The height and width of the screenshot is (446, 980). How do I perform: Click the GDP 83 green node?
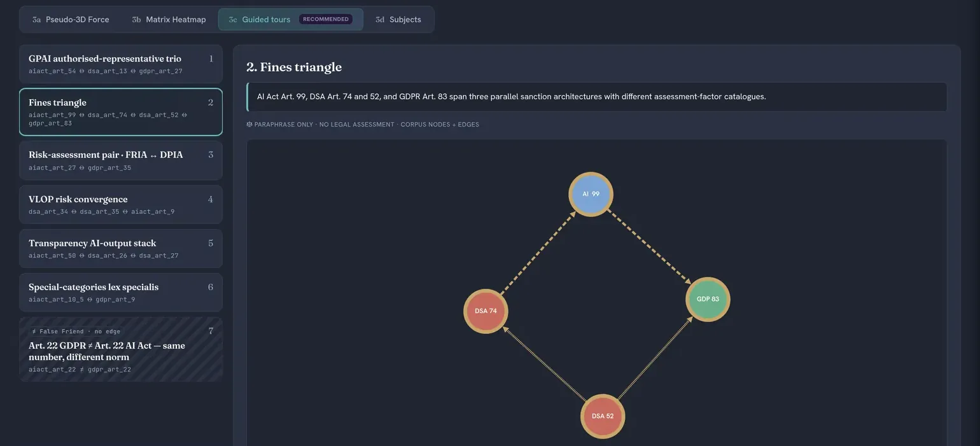coord(708,299)
